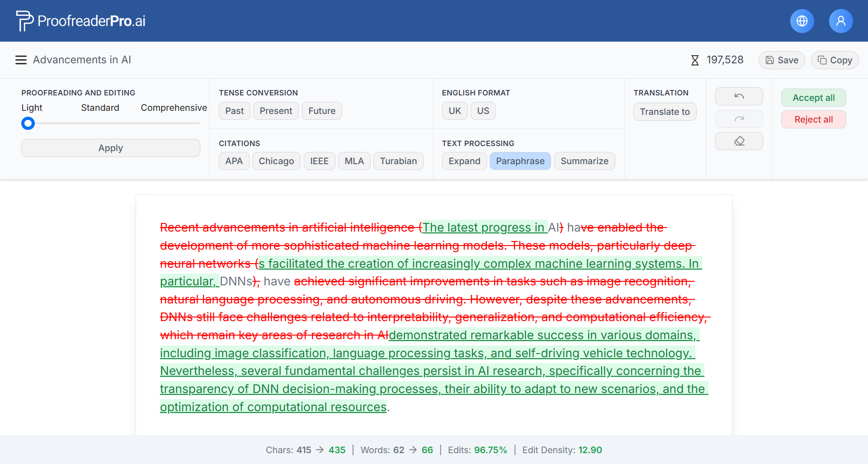This screenshot has width=868, height=464.
Task: Select the Past tense conversion
Action: tap(234, 111)
